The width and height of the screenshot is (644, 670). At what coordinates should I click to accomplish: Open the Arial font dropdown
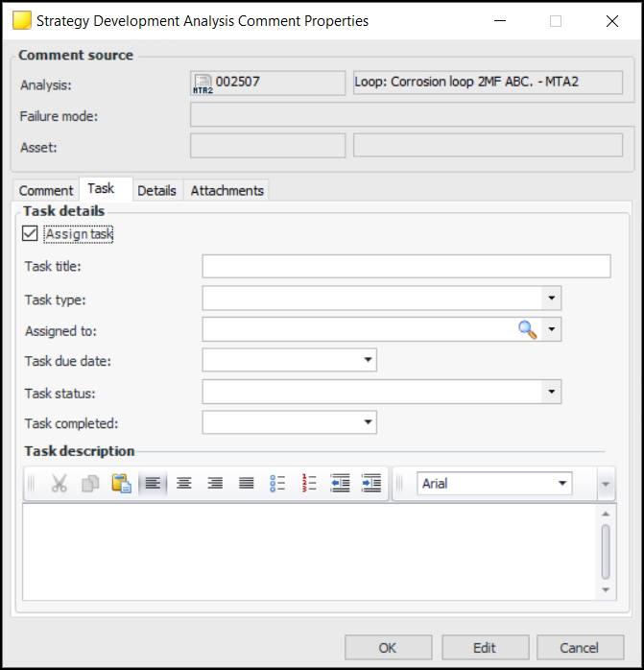(562, 483)
